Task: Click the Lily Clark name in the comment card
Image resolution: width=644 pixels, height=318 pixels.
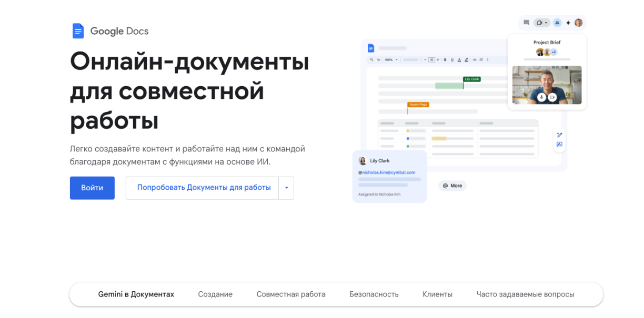Action: point(380,161)
